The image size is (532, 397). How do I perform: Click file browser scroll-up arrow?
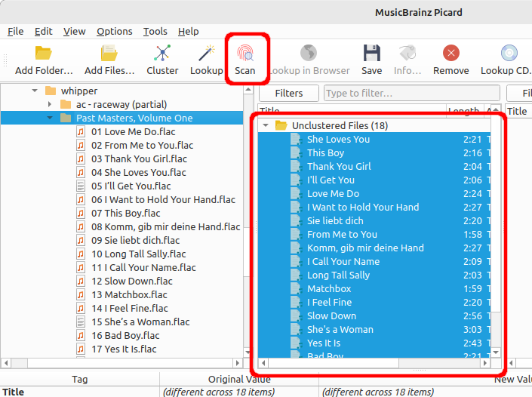coord(248,90)
